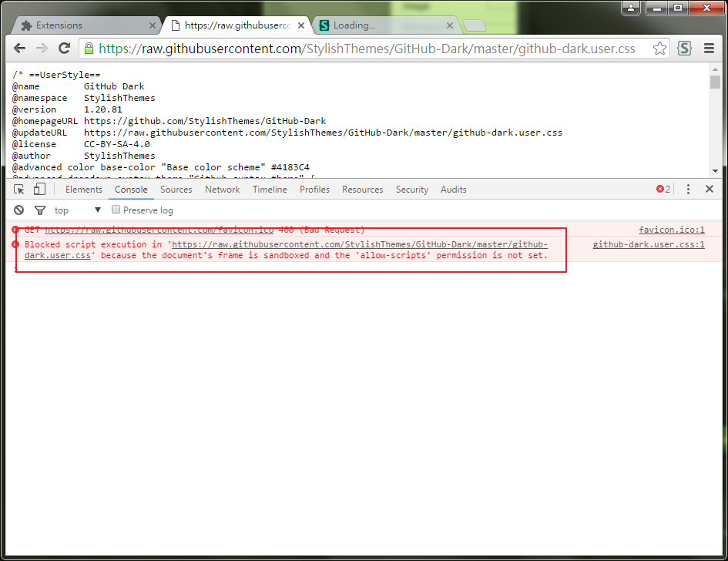Click the '@license CC-BY-SA-4.0' line
The height and width of the screenshot is (561, 728).
click(81, 144)
